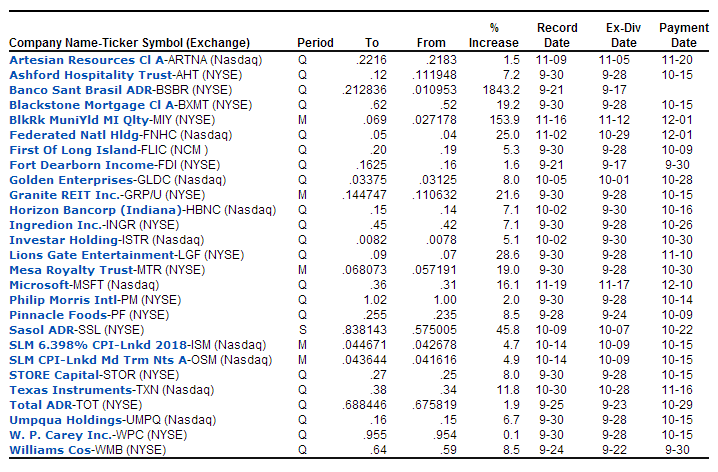The image size is (718, 472).
Task: Click the % Increase column header
Action: [x=494, y=35]
